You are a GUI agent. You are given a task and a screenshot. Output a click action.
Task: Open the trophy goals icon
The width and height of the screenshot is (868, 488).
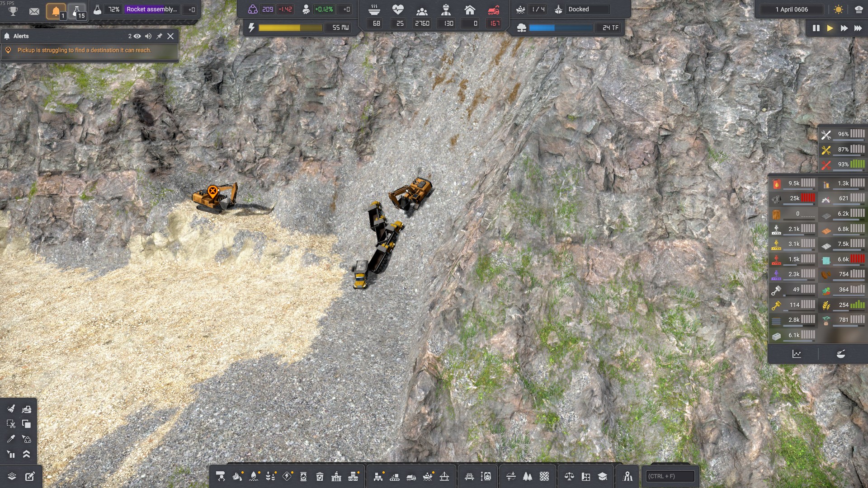click(x=13, y=11)
